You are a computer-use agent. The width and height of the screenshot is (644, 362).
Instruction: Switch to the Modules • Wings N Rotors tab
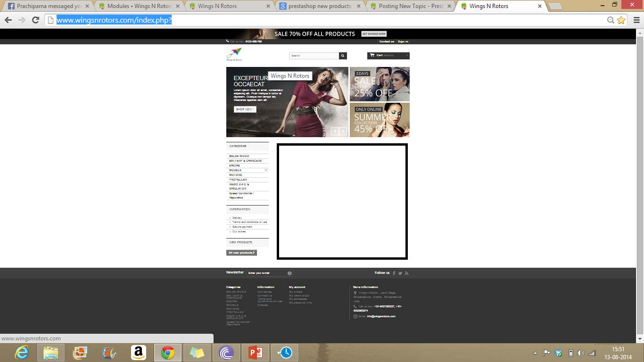139,6
